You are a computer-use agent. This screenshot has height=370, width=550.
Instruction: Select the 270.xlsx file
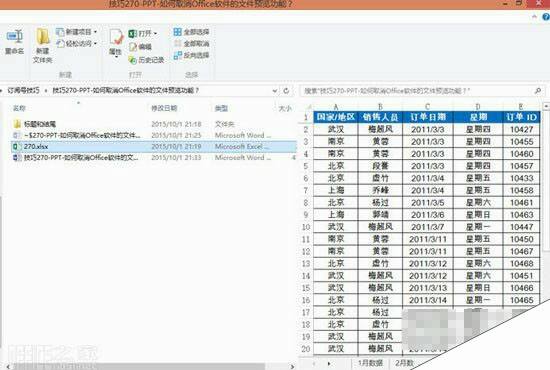click(153, 147)
